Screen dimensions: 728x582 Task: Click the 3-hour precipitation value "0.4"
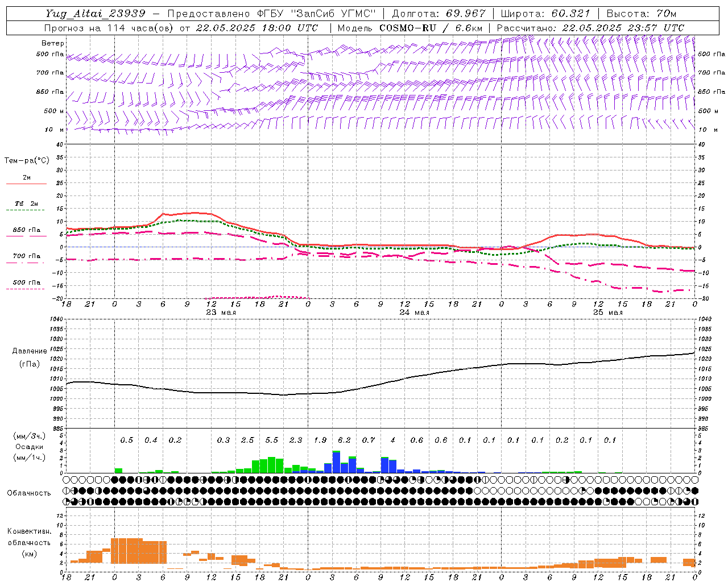click(151, 440)
